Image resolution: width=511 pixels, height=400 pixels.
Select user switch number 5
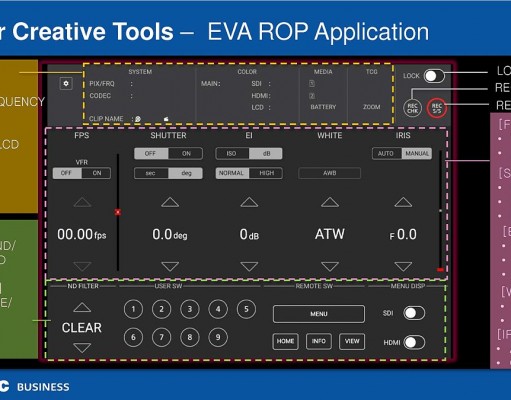246,309
